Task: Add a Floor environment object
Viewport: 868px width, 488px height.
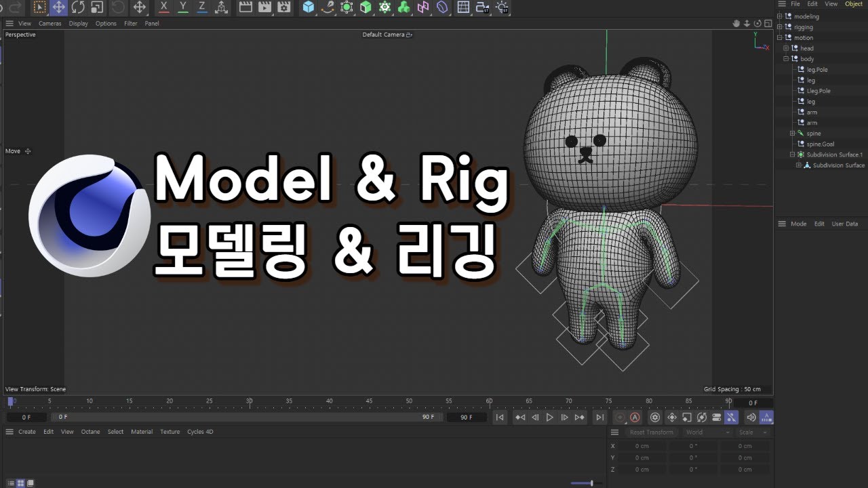Action: pos(463,7)
